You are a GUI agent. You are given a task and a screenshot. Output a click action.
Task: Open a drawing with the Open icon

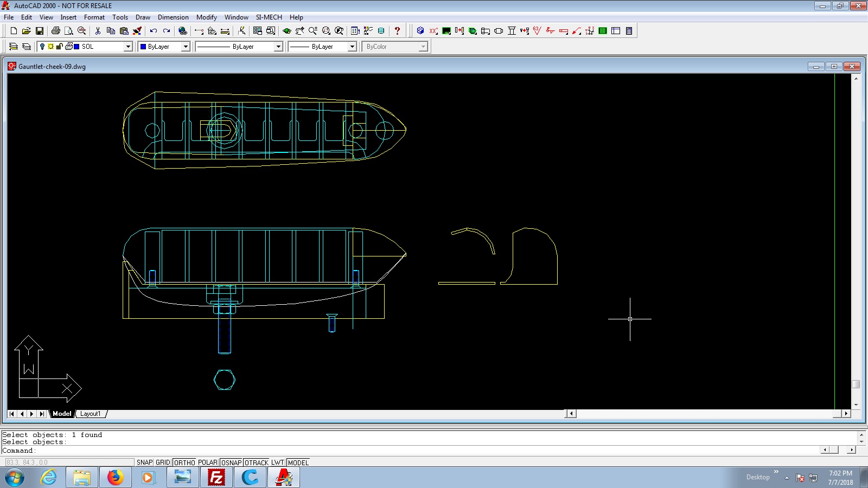tap(26, 31)
